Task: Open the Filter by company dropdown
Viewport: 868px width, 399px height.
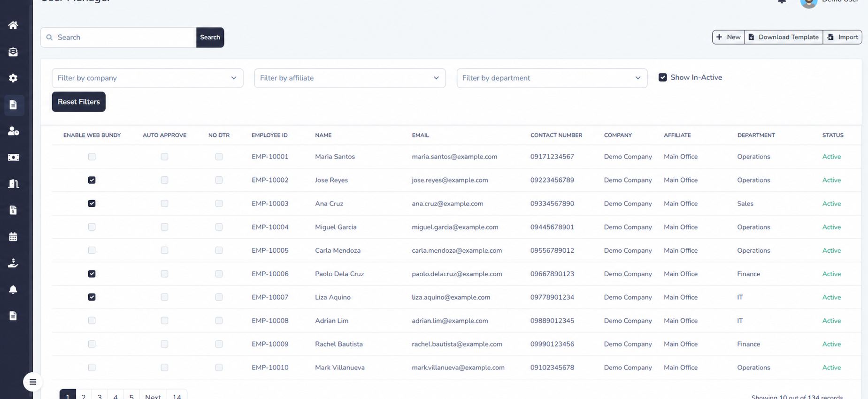Action: [147, 78]
